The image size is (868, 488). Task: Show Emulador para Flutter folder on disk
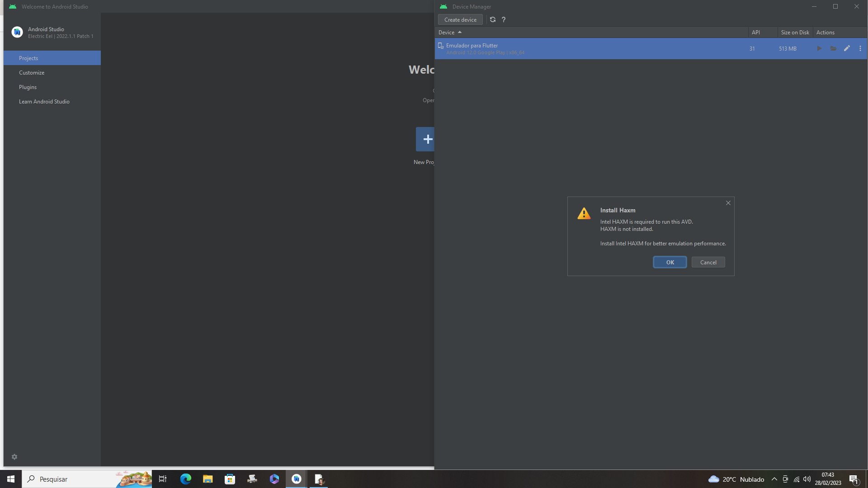(833, 48)
